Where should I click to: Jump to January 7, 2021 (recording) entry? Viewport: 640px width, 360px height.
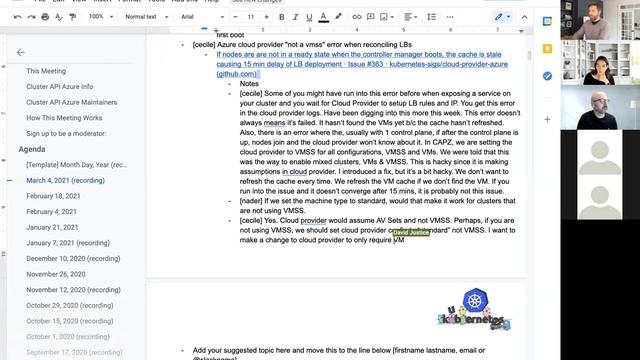pos(68,243)
